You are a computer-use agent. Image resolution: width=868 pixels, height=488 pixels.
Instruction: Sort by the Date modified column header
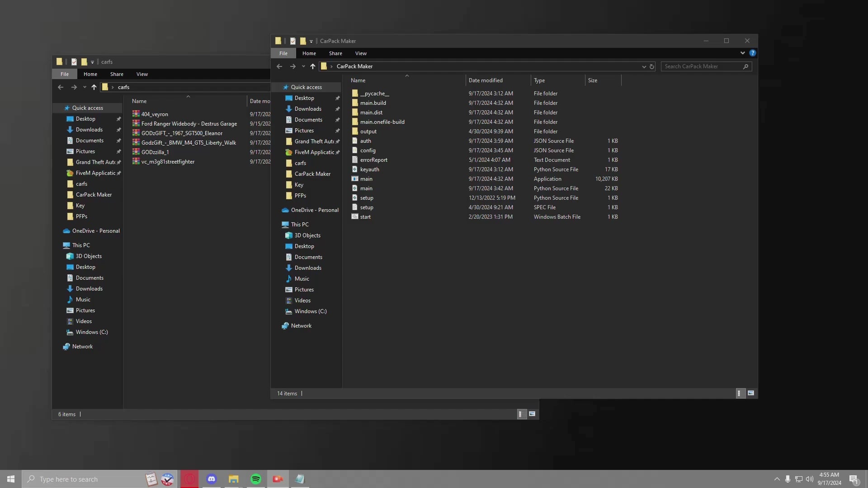[x=485, y=80]
